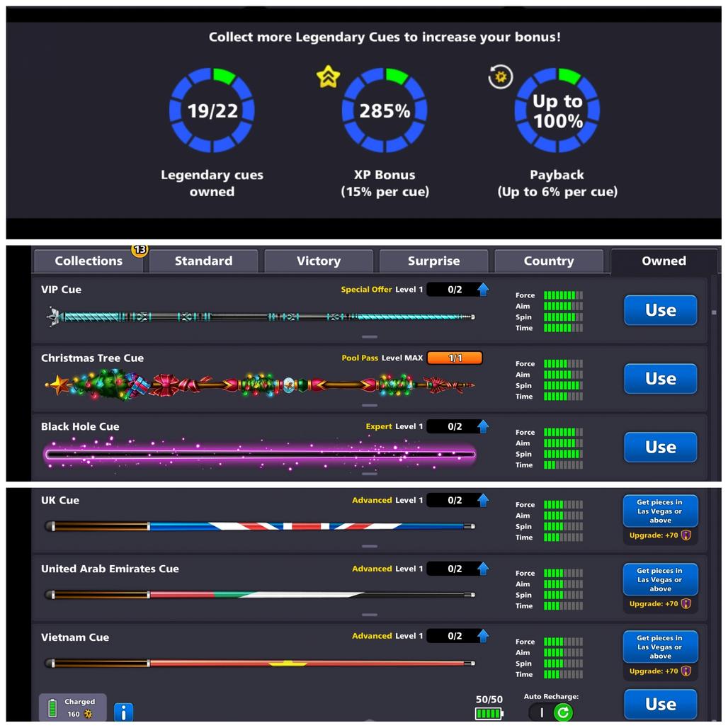This screenshot has height=728, width=728.
Task: Click the yellow XP Bonus star icon
Action: pyautogui.click(x=328, y=76)
